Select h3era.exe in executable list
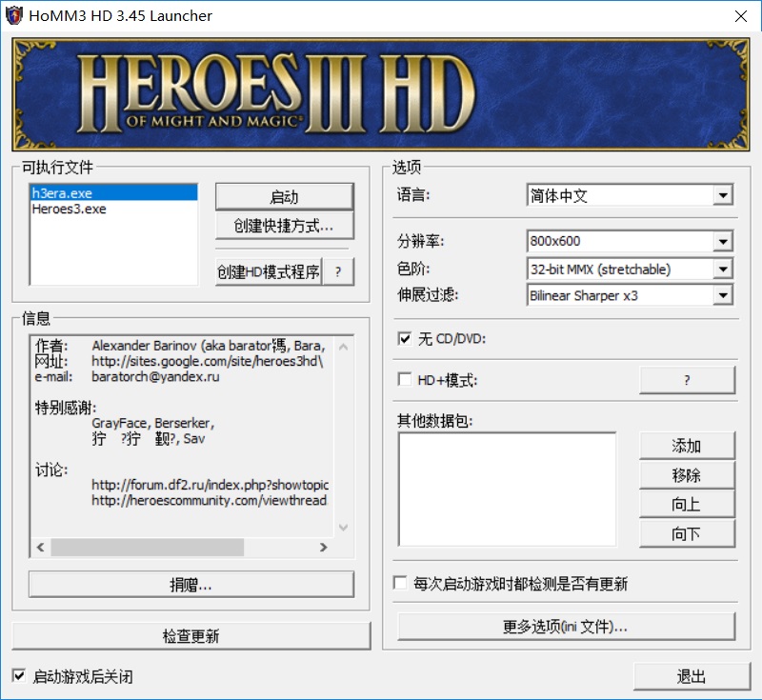Screen dimensions: 762x700 pyautogui.click(x=113, y=192)
